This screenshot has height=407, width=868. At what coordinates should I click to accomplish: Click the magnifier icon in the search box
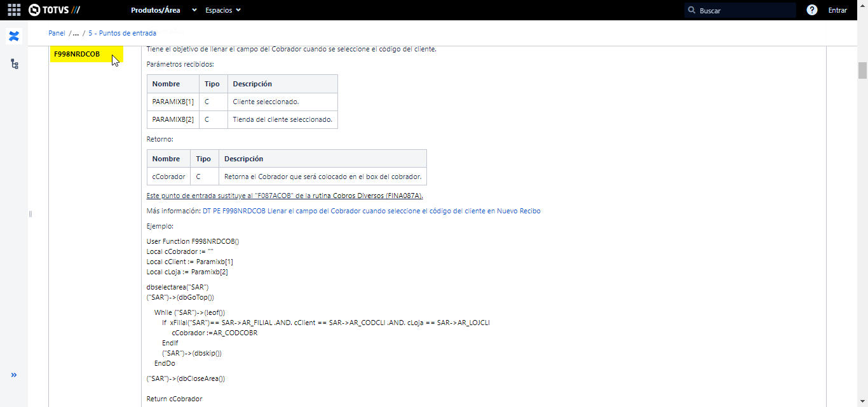coord(693,10)
